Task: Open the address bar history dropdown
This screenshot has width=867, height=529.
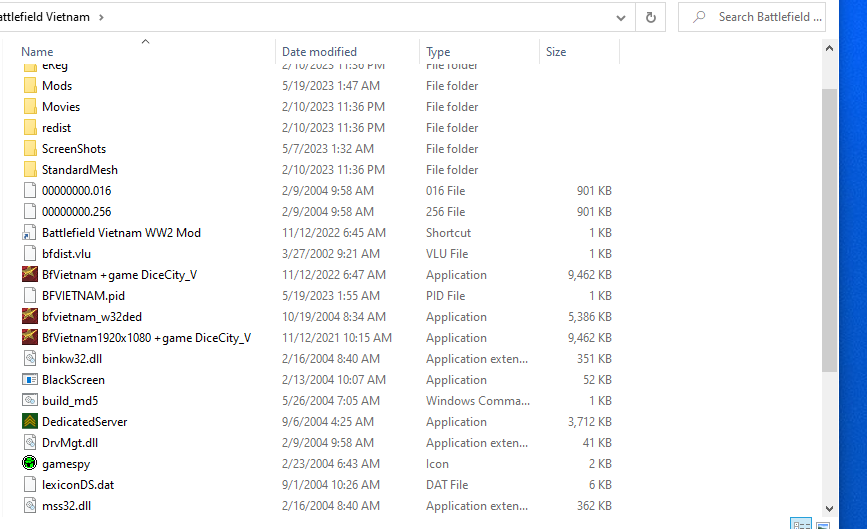Action: 622,17
